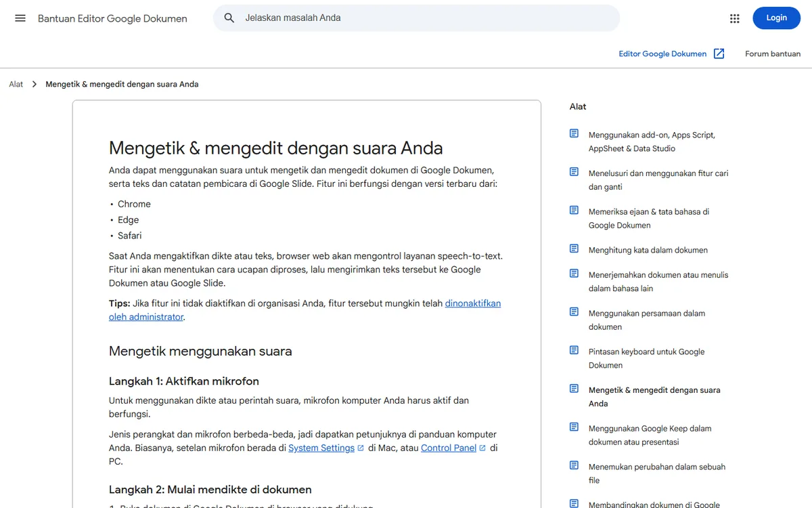The height and width of the screenshot is (508, 812).
Task: Click the Safari list item
Action: coord(130,236)
